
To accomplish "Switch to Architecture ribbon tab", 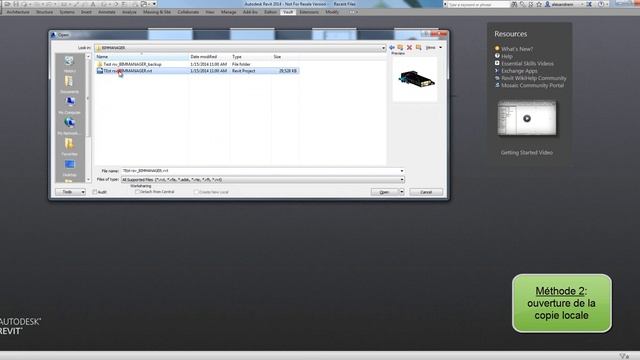I will (18, 12).
